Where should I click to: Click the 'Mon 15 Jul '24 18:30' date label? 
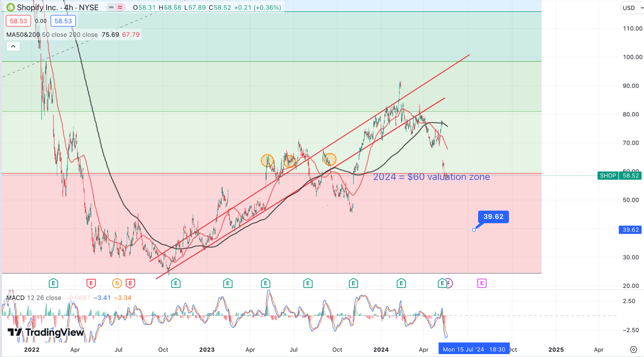click(x=474, y=349)
